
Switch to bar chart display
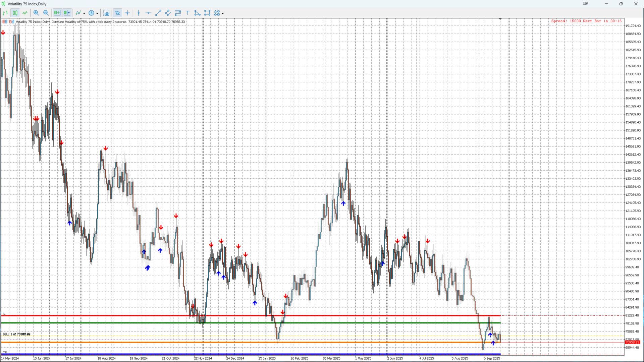tap(5, 13)
